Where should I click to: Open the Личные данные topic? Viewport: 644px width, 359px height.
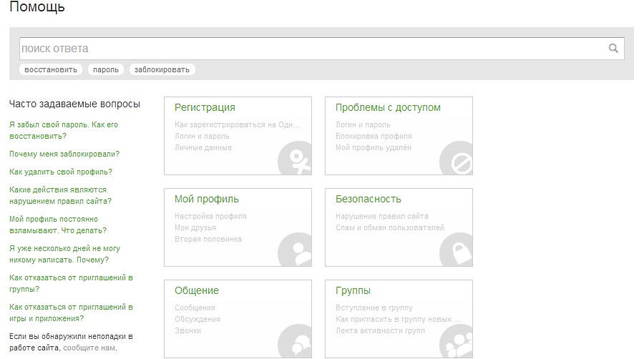[x=203, y=148]
